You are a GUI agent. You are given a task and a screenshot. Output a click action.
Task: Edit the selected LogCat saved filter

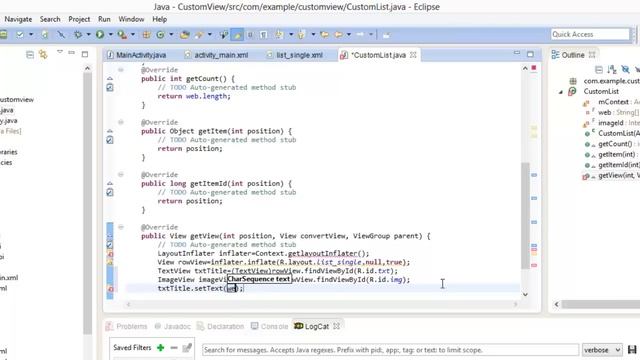187,348
